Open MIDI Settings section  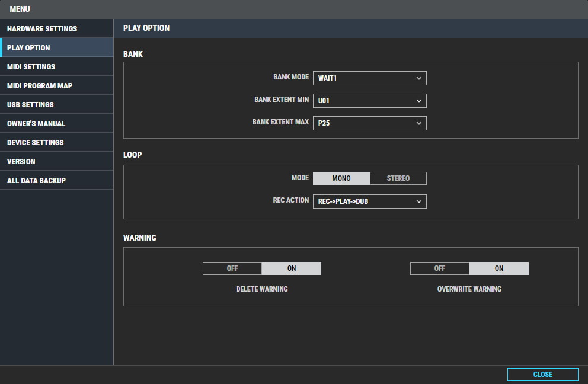(57, 66)
